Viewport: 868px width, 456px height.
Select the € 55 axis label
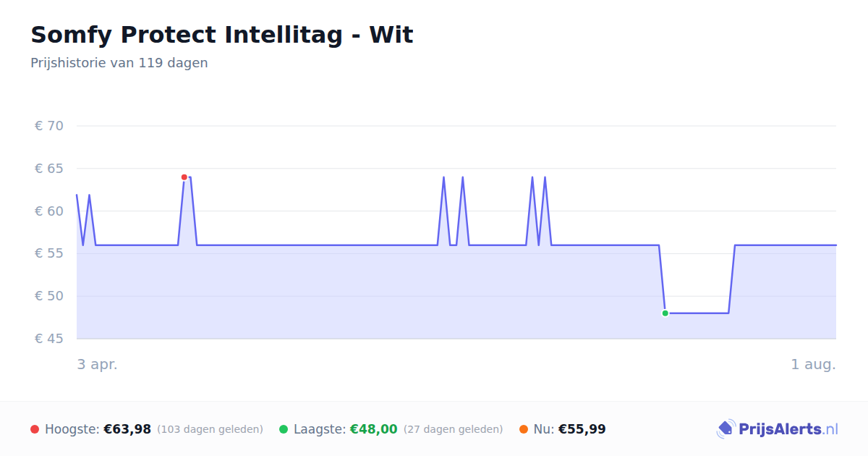[49, 253]
